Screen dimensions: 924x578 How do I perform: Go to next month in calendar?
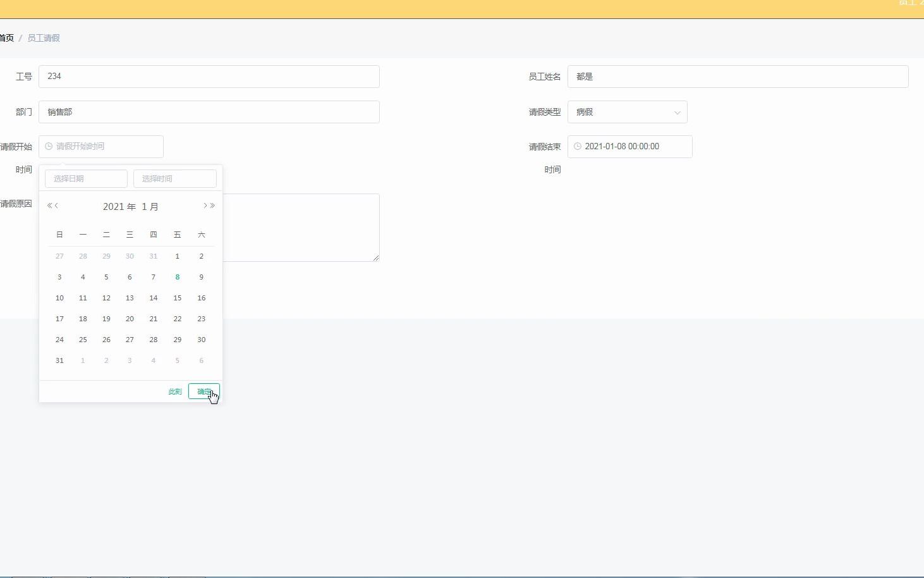pyautogui.click(x=205, y=206)
